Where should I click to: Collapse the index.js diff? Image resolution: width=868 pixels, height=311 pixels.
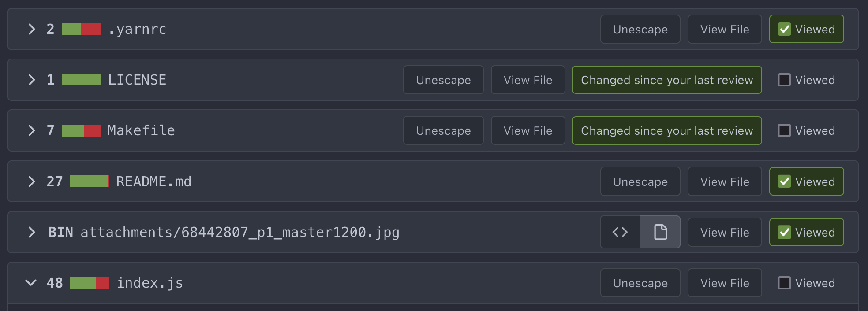click(x=31, y=283)
